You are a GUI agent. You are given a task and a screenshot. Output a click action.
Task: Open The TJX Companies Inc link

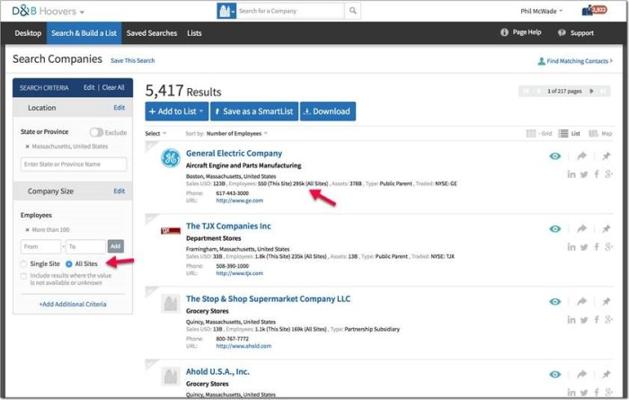pos(228,226)
